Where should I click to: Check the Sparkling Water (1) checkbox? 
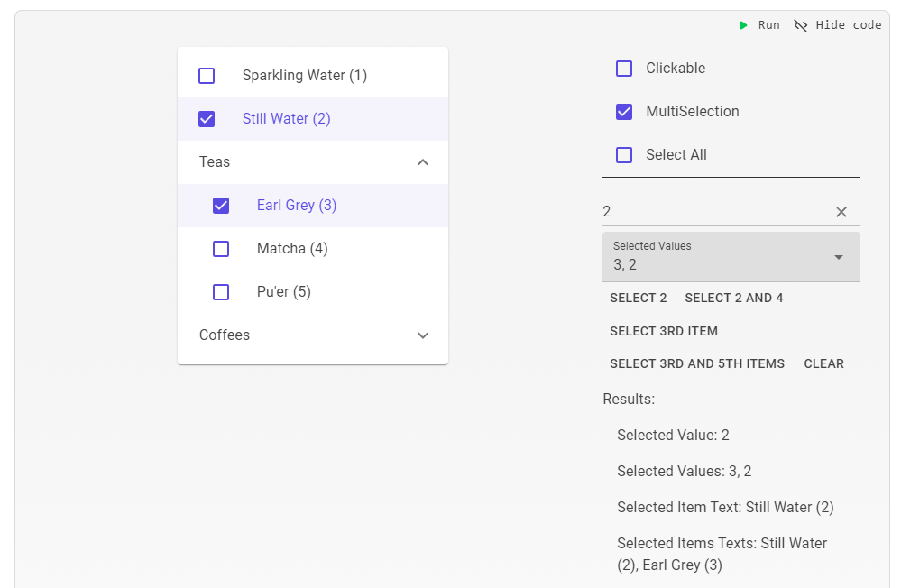point(207,76)
